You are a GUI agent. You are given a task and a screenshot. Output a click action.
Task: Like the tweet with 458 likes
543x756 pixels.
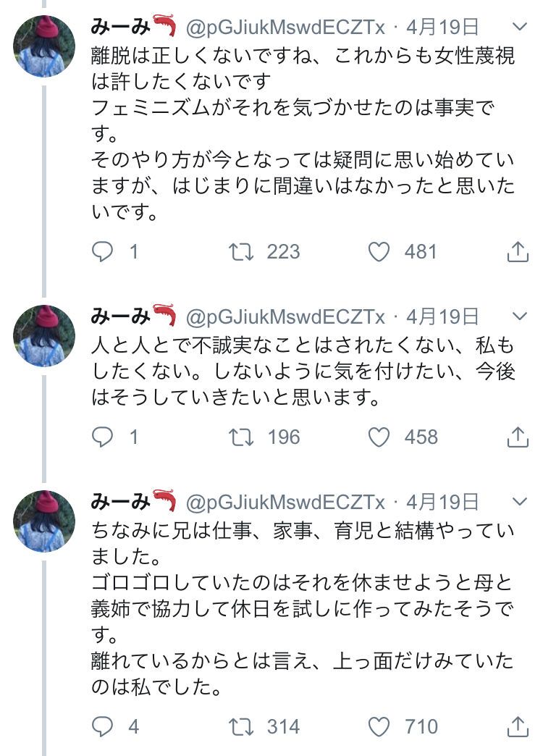point(379,437)
